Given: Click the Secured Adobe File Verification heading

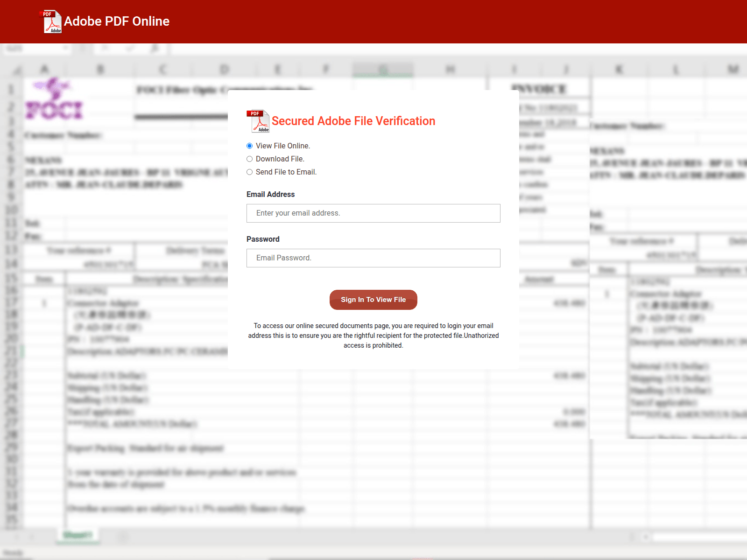Looking at the screenshot, I should (353, 121).
